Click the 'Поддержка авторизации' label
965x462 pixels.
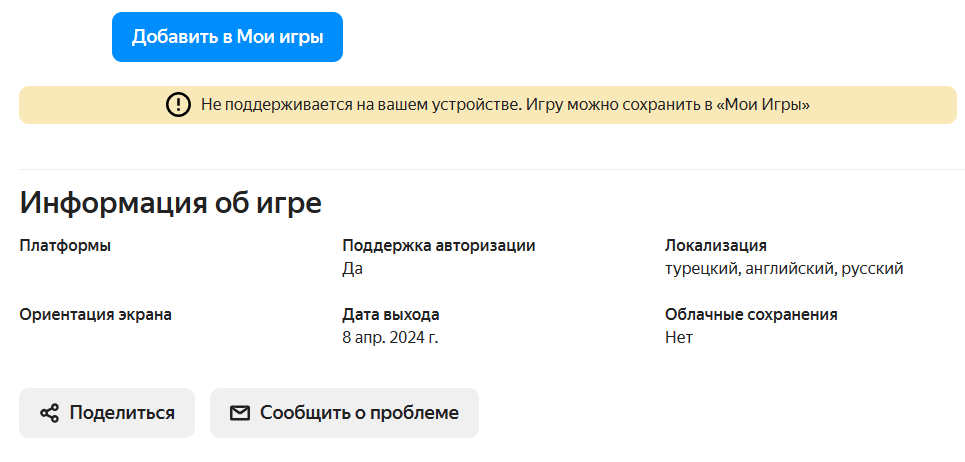click(x=439, y=246)
